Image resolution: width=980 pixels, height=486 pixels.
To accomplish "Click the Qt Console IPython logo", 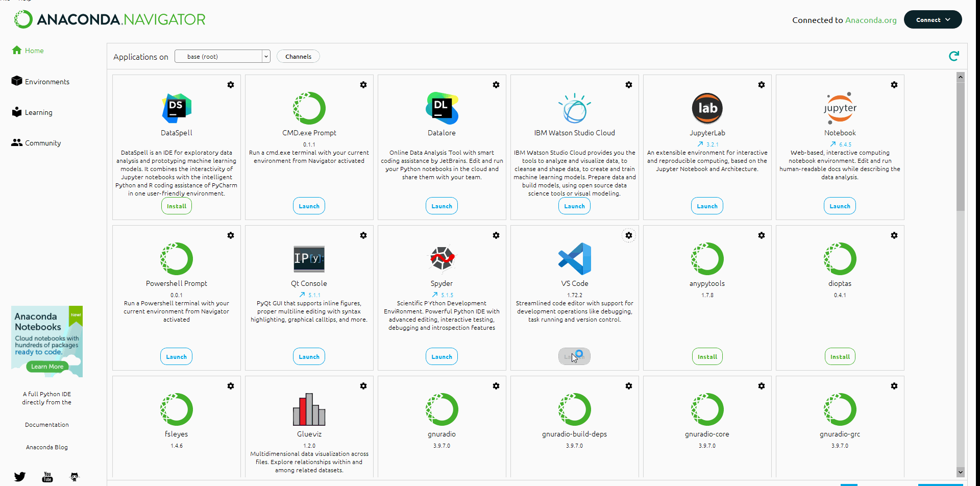I will [309, 259].
